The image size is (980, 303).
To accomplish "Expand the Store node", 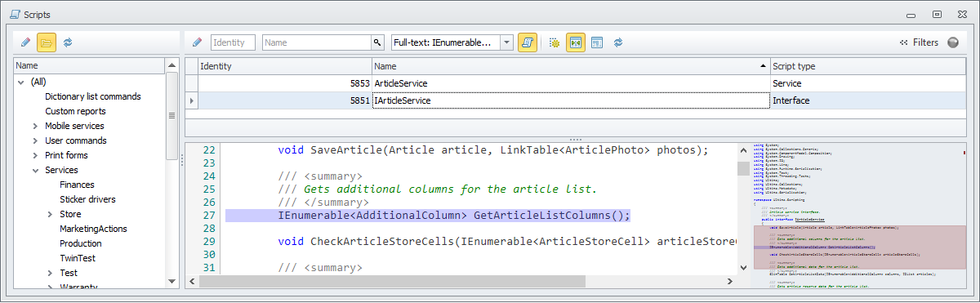I will click(50, 214).
